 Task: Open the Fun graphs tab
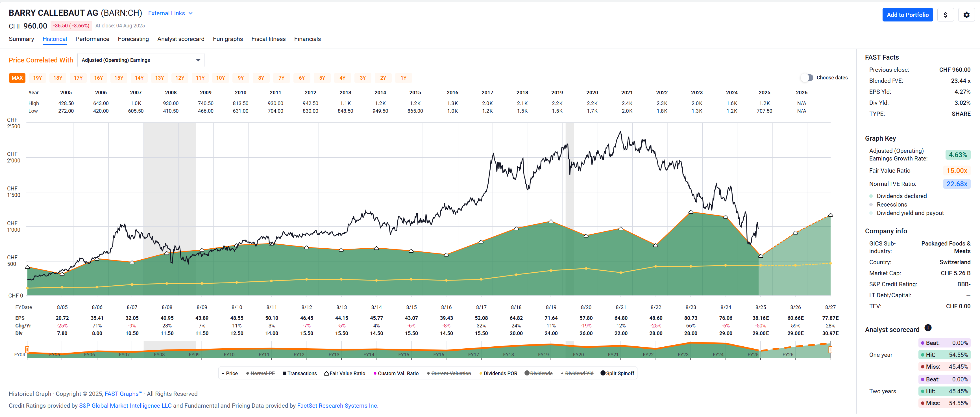[x=228, y=39]
